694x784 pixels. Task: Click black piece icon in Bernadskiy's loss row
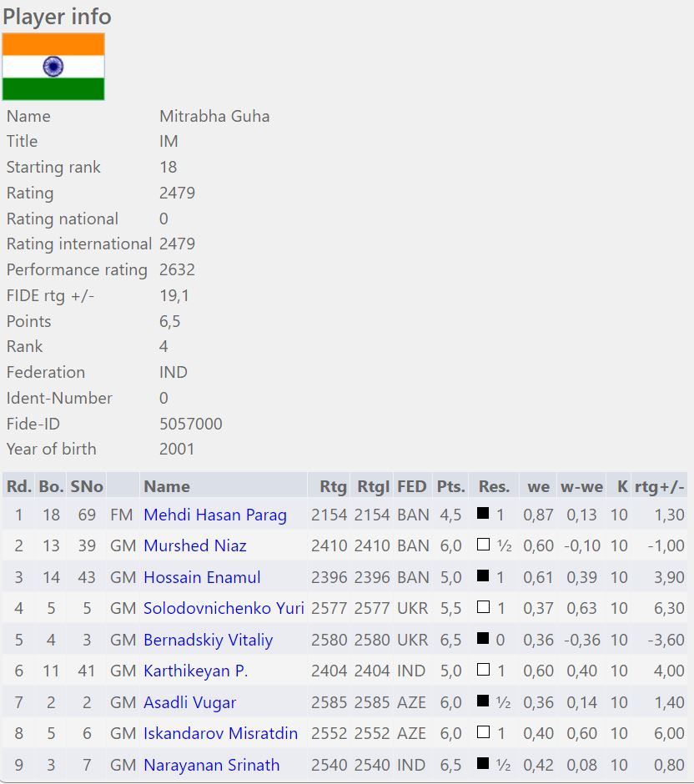point(483,639)
